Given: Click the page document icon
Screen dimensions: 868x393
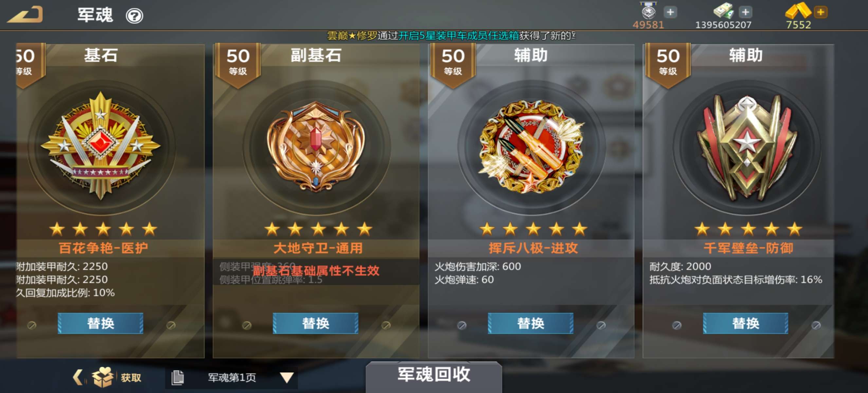Looking at the screenshot, I should [178, 378].
